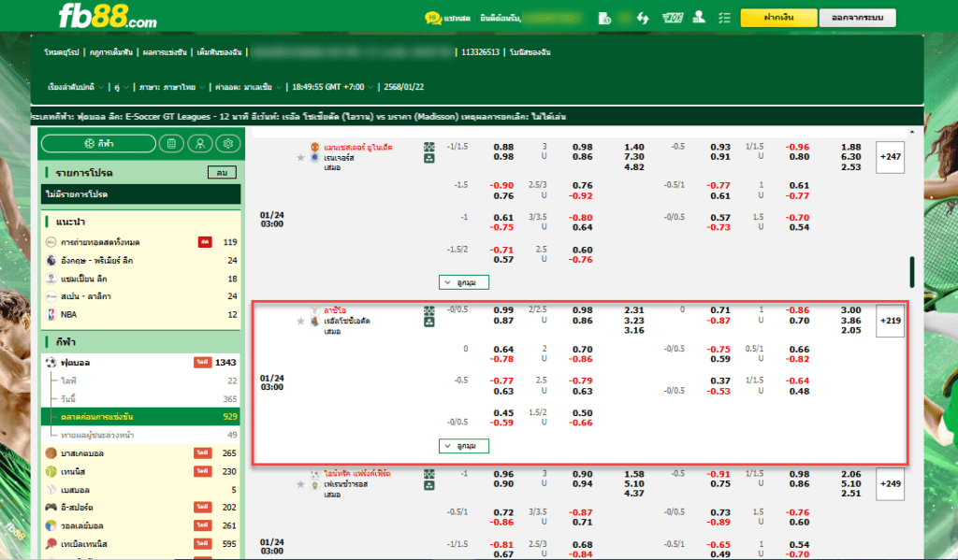Favorite the Lazio match with star
The image size is (958, 560).
(300, 322)
